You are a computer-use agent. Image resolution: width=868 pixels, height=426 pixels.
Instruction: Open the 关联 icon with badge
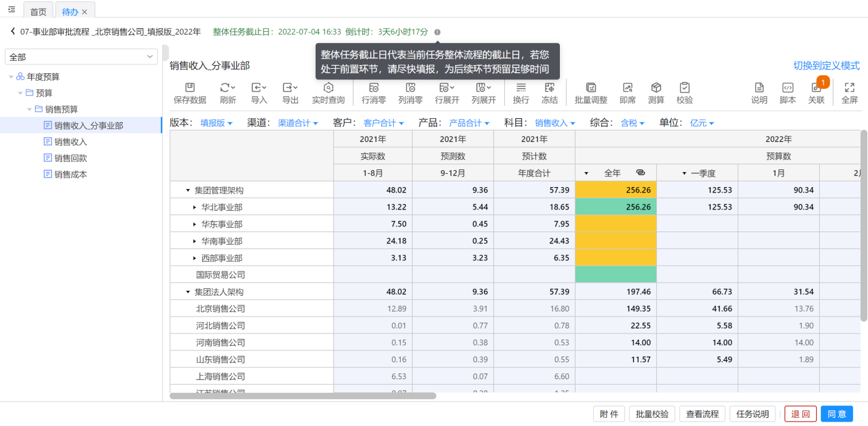click(x=816, y=88)
